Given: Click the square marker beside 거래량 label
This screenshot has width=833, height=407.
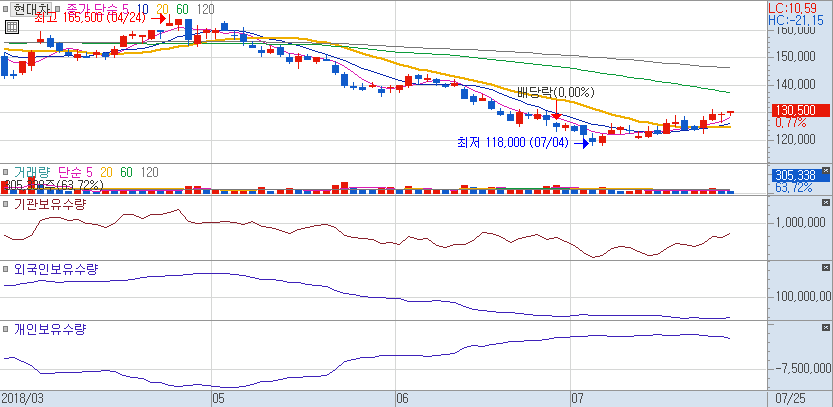Looking at the screenshot, I should coord(6,172).
